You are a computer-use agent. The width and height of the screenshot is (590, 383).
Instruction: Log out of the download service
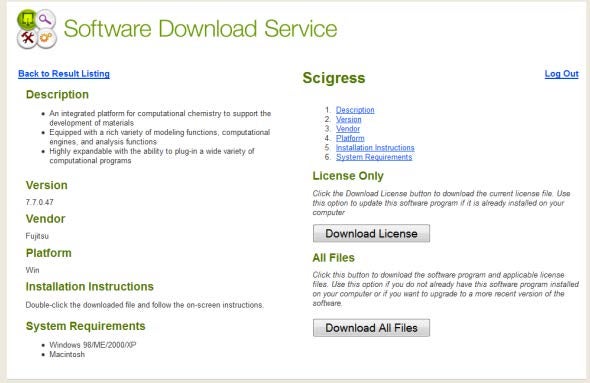coord(561,74)
